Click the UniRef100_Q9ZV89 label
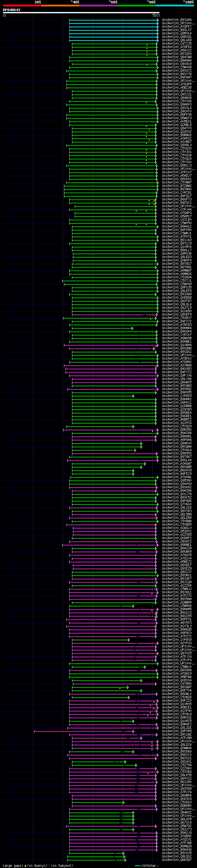Image resolution: width=197 pixels, height=868 pixels. (x=176, y=789)
